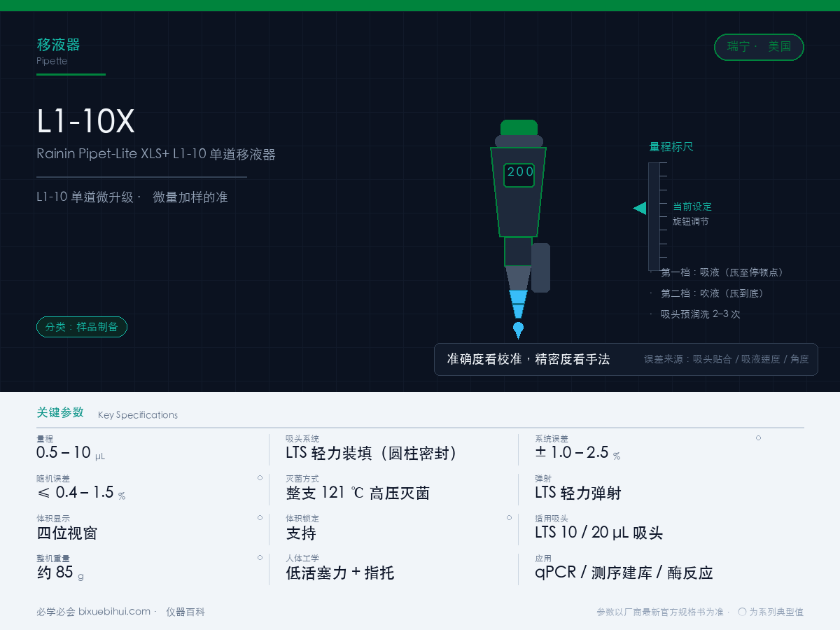Click the range scale ruler bar
Screen dimensions: 840x630
653,216
